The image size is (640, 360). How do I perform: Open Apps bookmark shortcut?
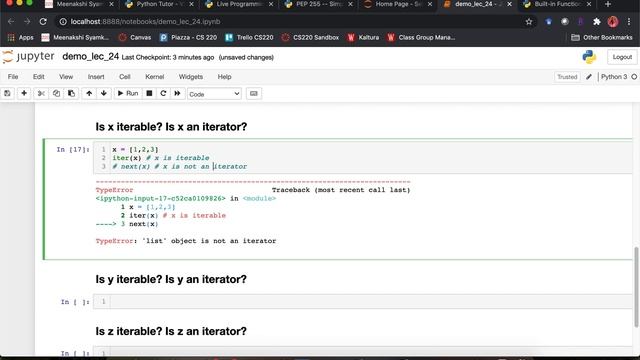(x=20, y=38)
